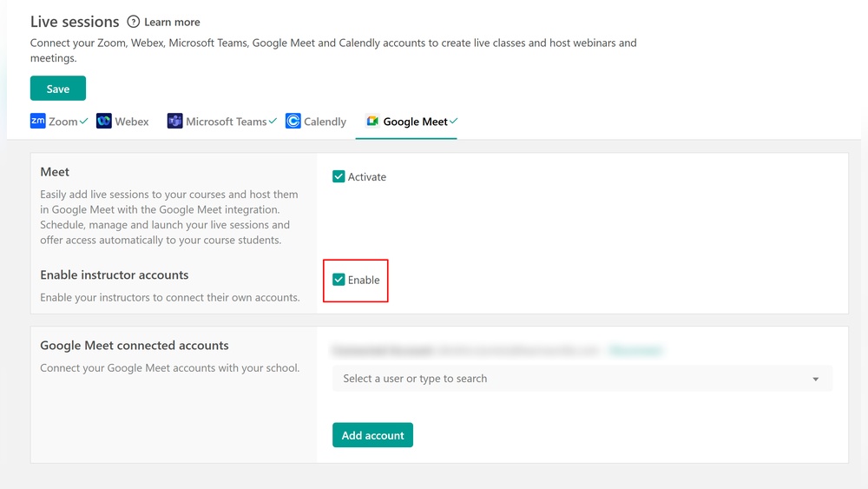Click the checkmark beside Google Meet
The image size is (868, 489).
tap(454, 122)
